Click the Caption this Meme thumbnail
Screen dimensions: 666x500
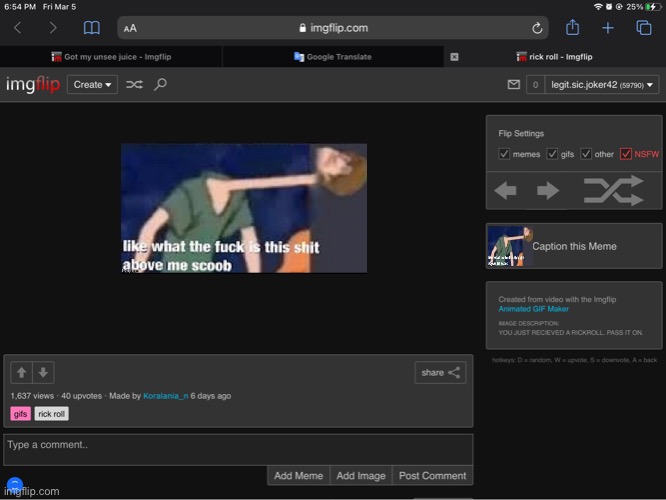click(510, 246)
